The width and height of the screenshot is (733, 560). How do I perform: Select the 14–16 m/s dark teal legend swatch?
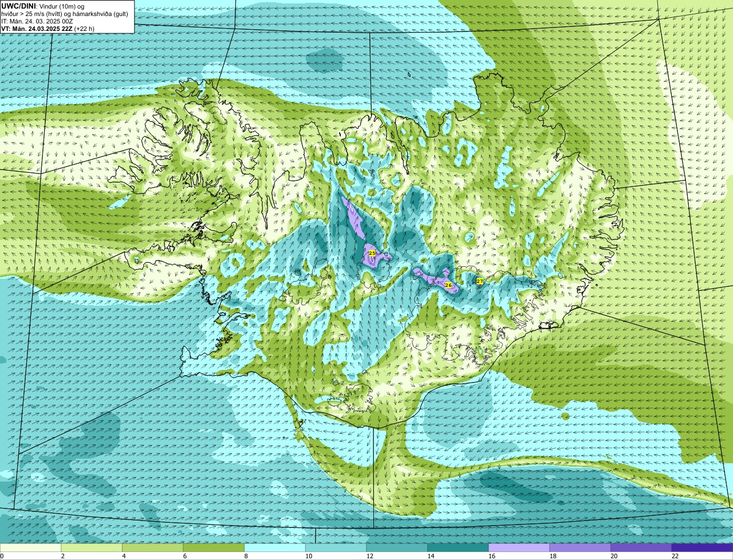click(x=458, y=547)
